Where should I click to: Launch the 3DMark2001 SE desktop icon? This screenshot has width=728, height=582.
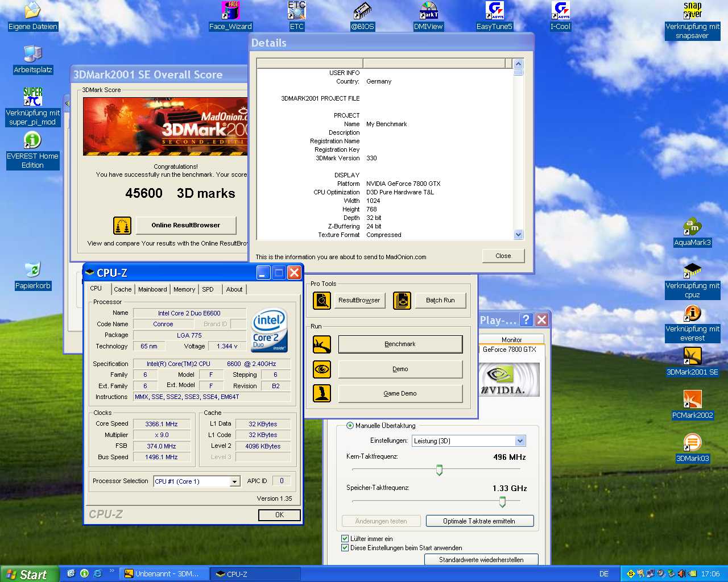tap(692, 362)
